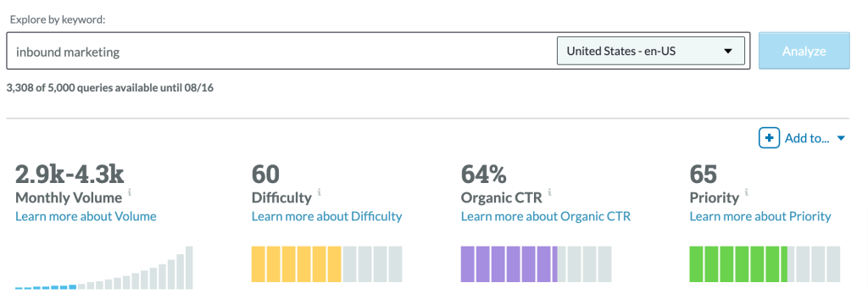Click the yellow Difficulty score bar

326,264
